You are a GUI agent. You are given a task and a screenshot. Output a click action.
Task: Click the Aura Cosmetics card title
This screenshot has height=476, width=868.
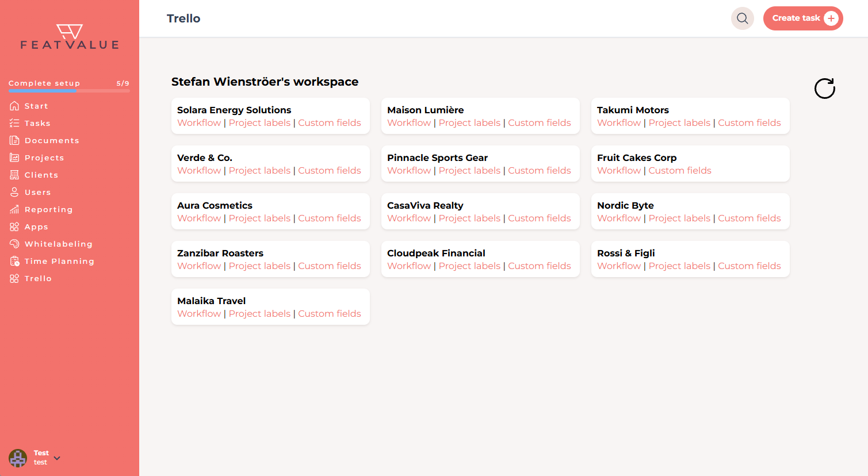[x=215, y=205]
